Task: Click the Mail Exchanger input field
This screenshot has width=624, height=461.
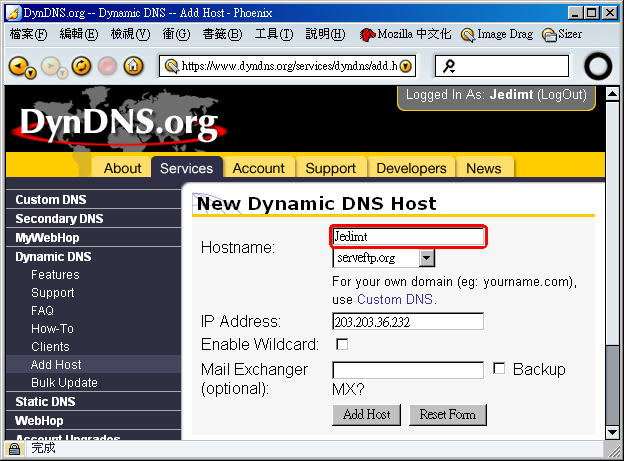Action: tap(408, 370)
